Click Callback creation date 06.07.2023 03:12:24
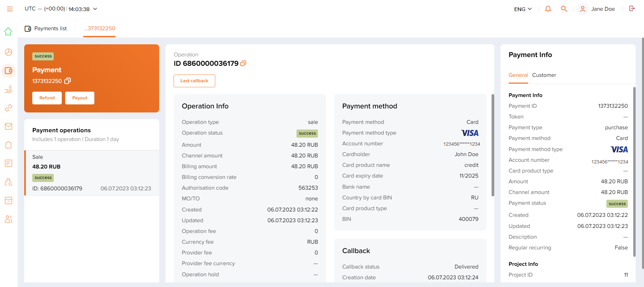 [x=453, y=278]
